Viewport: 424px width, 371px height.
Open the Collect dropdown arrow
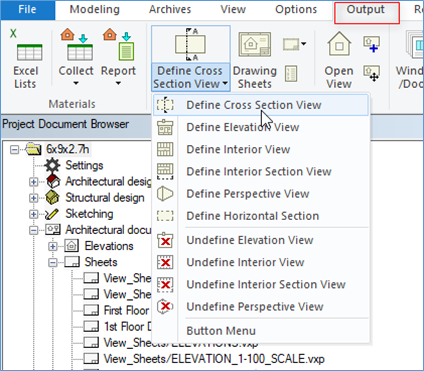76,83
